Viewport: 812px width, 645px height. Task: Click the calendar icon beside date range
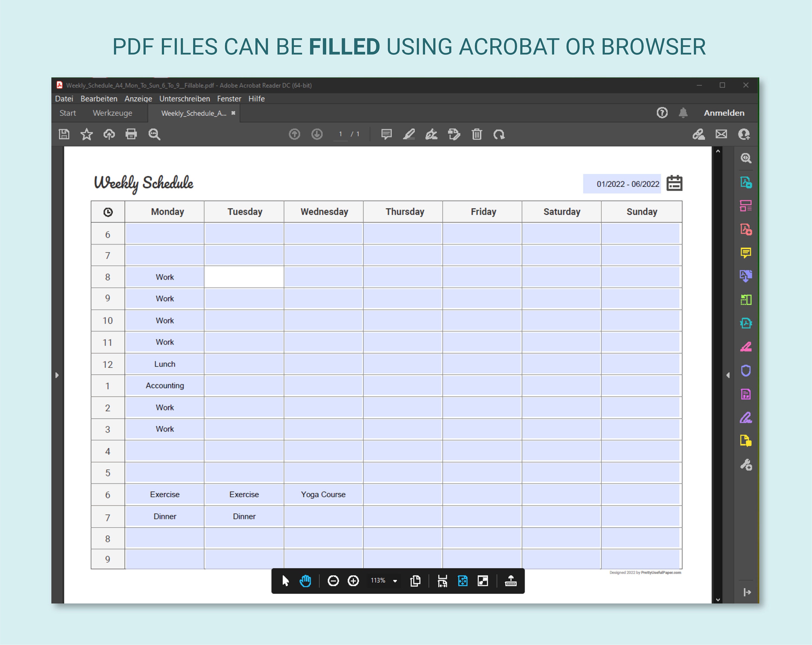pyautogui.click(x=674, y=184)
